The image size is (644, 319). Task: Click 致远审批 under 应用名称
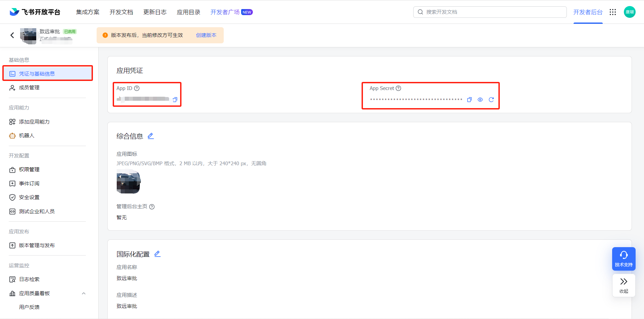click(127, 278)
